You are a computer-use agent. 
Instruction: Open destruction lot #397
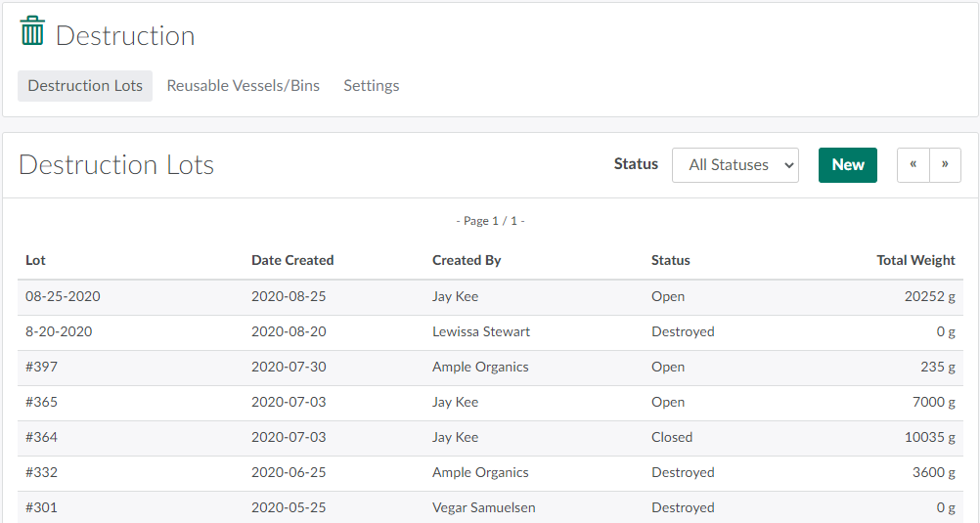(41, 367)
